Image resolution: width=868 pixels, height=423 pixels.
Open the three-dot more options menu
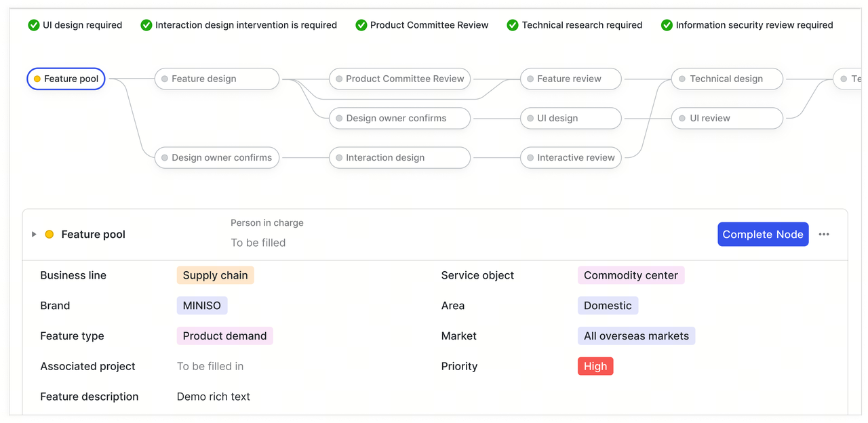coord(824,235)
